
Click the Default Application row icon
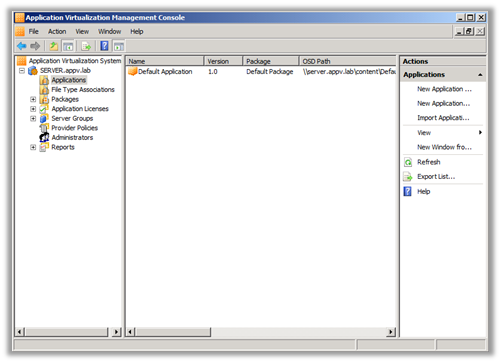133,71
